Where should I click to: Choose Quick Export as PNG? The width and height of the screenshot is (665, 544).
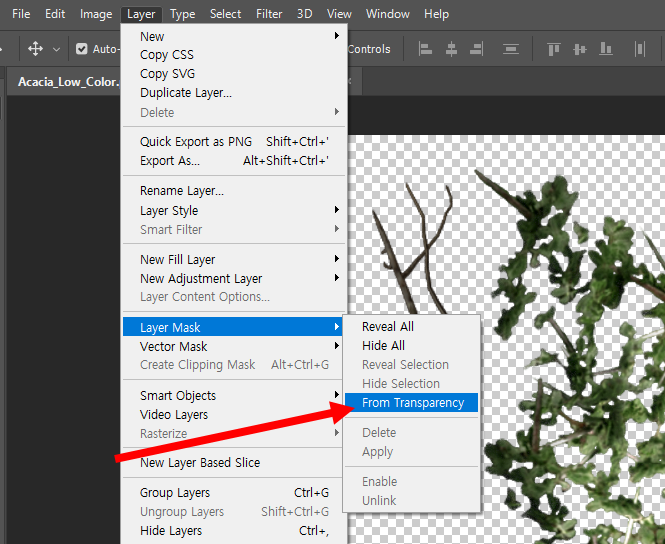click(234, 141)
